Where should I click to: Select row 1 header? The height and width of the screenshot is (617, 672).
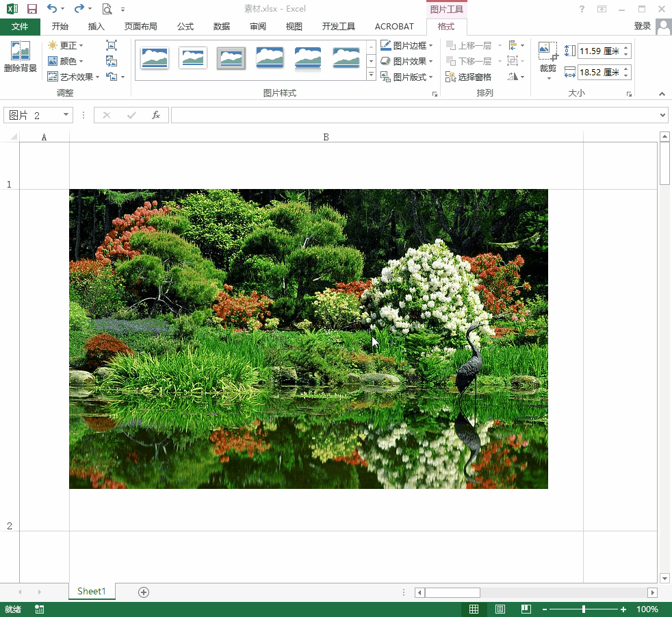(x=10, y=166)
